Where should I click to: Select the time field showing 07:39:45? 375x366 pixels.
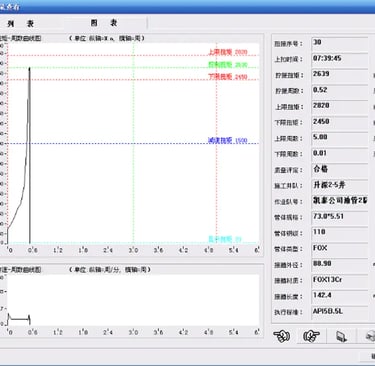pyautogui.click(x=340, y=59)
